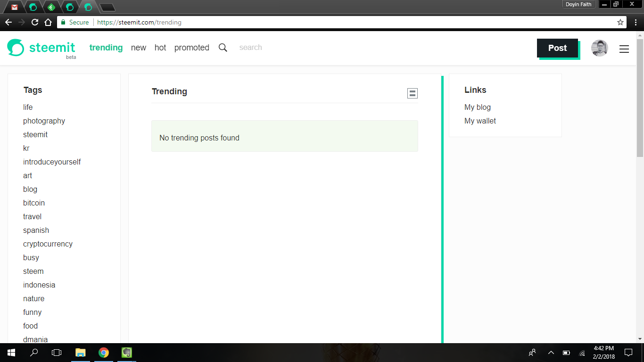Open the Action Center notification icon
Screen dimensions: 644x362
(628, 352)
